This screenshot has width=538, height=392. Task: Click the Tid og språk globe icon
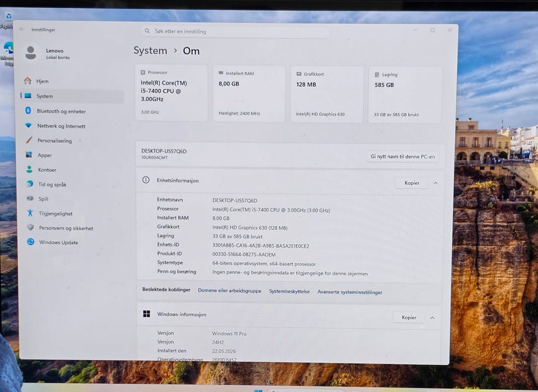30,184
